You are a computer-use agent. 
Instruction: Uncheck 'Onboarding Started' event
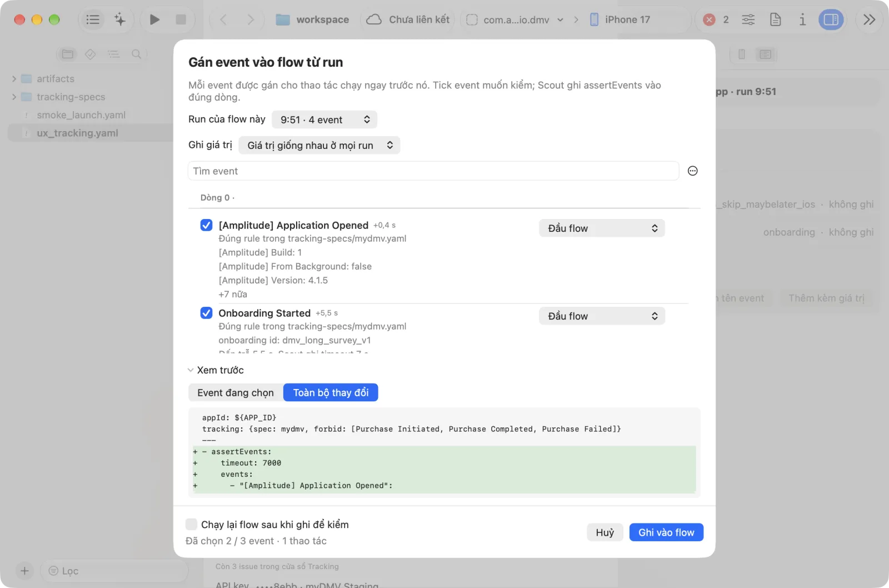[206, 313]
